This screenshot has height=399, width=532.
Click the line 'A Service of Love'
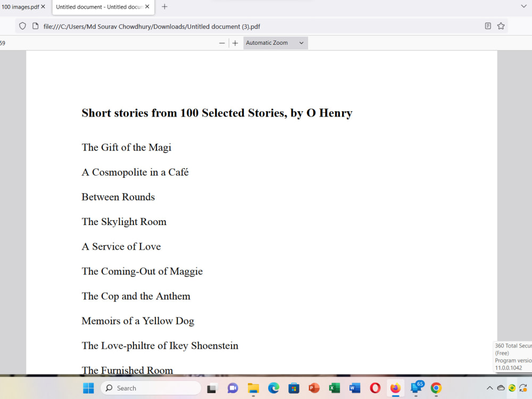121,246
